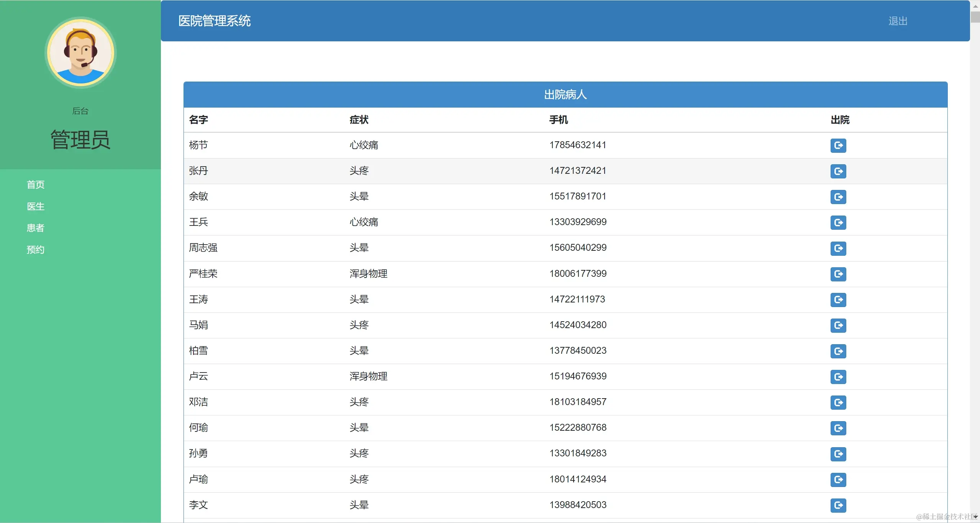Go to the 医生 sidebar section
The height and width of the screenshot is (523, 980).
[36, 206]
